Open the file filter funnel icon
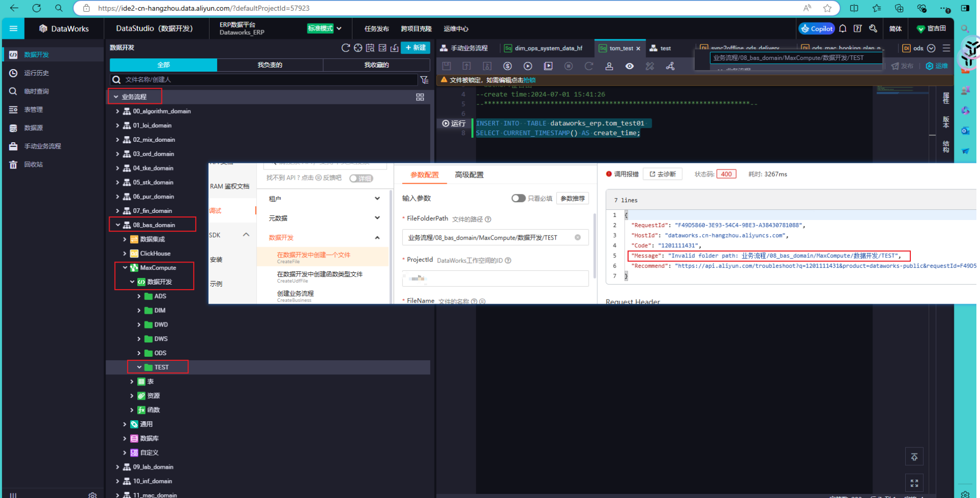 coord(424,80)
